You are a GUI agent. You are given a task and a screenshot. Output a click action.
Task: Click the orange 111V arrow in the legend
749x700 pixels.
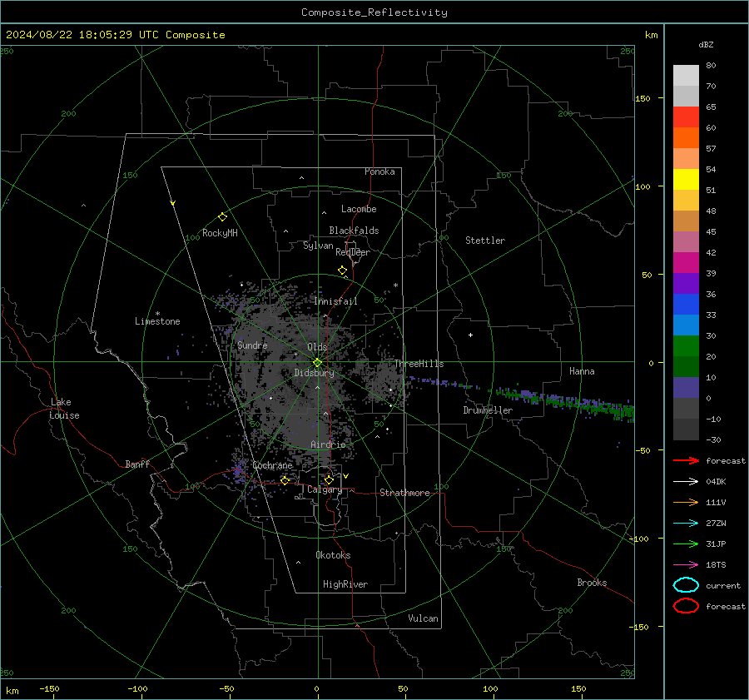coord(686,502)
